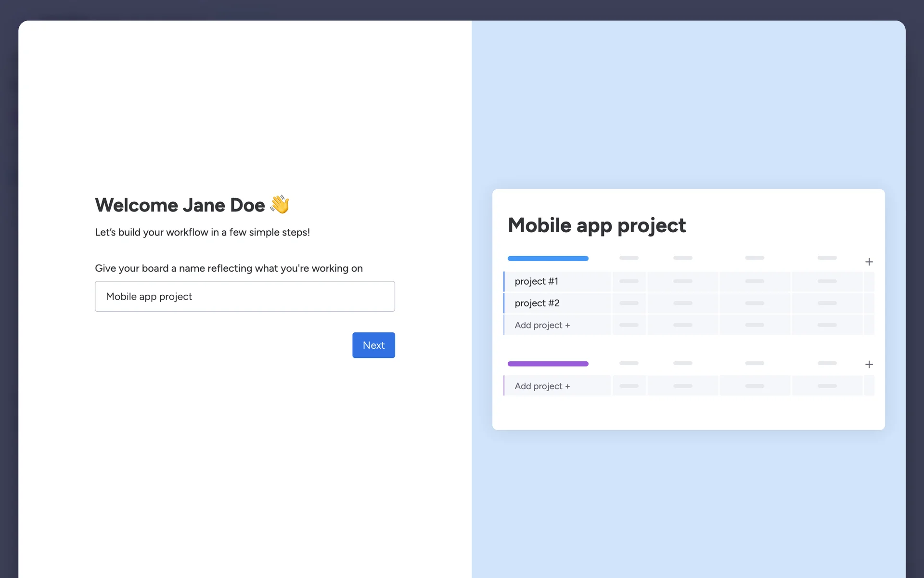The width and height of the screenshot is (924, 578).
Task: Click the board name input field
Action: 244,296
